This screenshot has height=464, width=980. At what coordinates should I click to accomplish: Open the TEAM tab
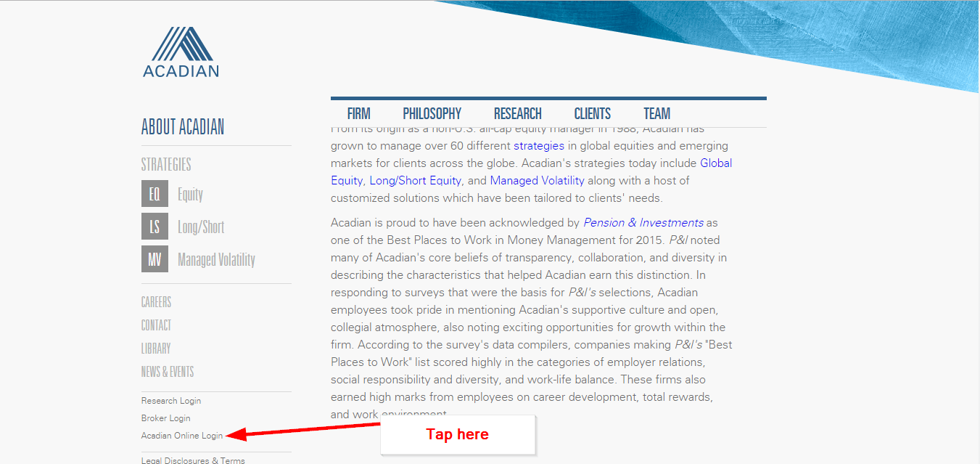click(656, 113)
